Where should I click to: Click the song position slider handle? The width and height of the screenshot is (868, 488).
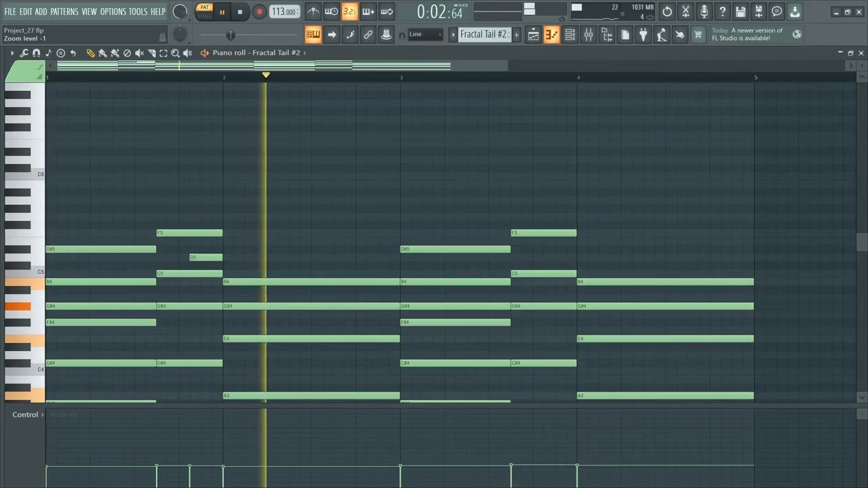(x=231, y=35)
